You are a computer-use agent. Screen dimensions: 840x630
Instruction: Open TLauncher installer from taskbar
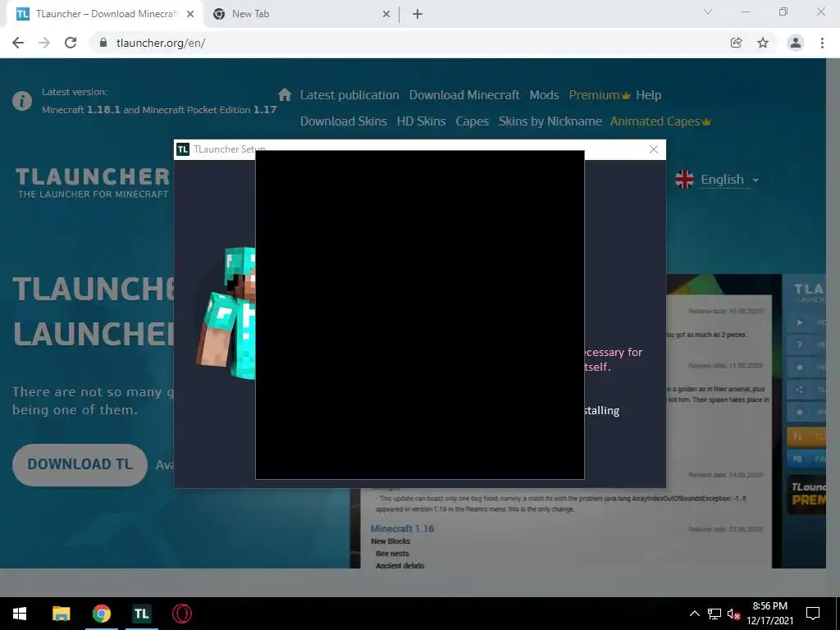(x=141, y=614)
